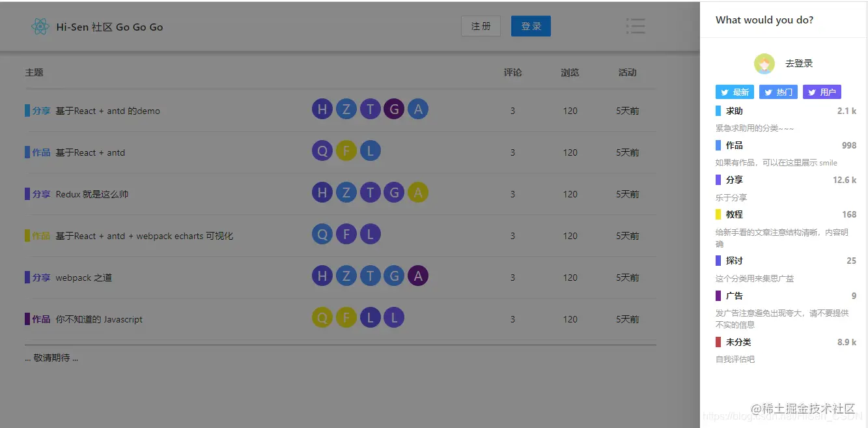Open the 未分类 category
This screenshot has height=428, width=868.
pyautogui.click(x=738, y=342)
